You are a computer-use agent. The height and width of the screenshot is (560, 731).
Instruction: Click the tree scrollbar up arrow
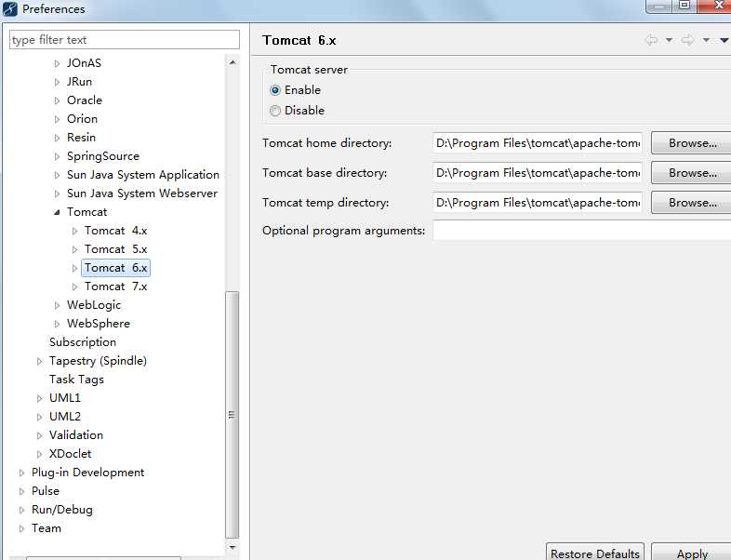coord(233,62)
